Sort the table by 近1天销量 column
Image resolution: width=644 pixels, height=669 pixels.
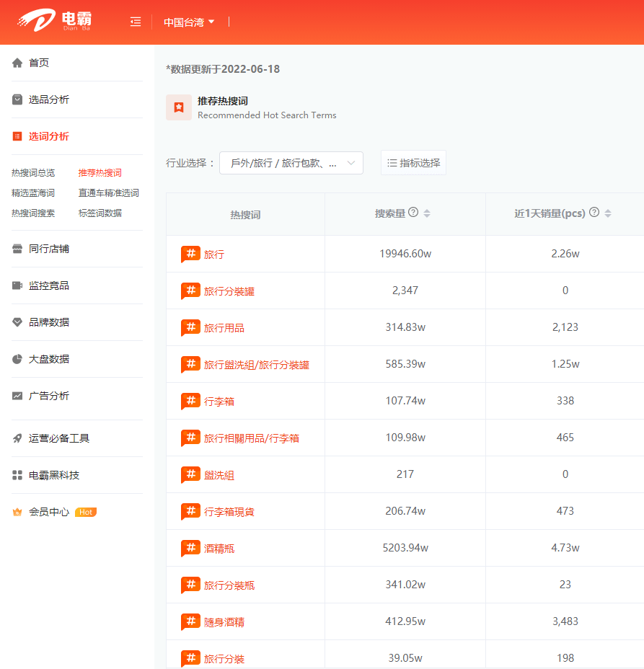[x=608, y=213]
